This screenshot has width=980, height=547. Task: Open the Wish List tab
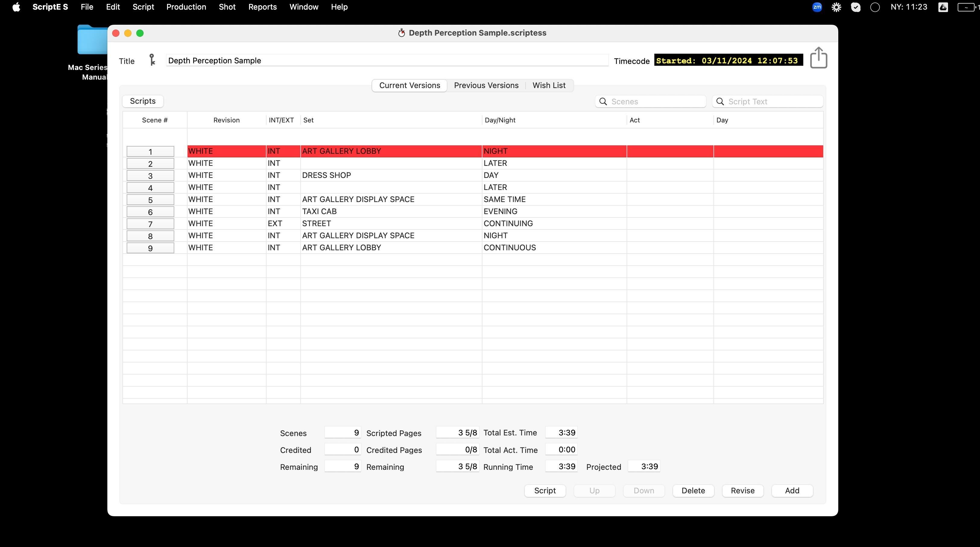coord(548,85)
